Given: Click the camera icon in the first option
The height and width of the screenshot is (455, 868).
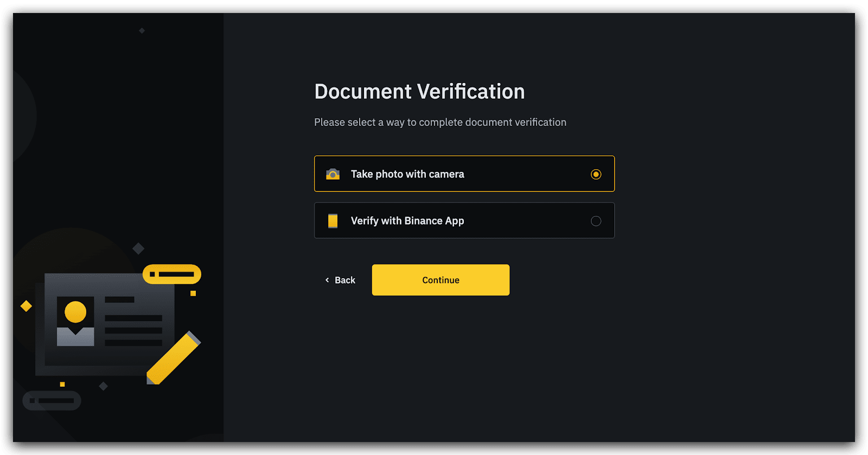Looking at the screenshot, I should point(333,174).
